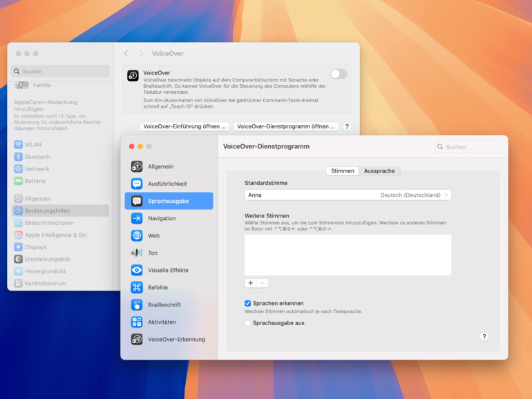Viewport: 532px width, 399px height.
Task: Select the Ausführlichkeit sidebar icon
Action: pos(137,184)
